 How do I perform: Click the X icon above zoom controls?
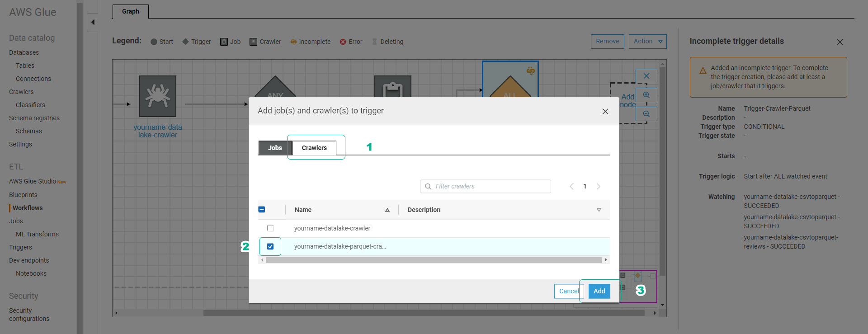(x=646, y=76)
